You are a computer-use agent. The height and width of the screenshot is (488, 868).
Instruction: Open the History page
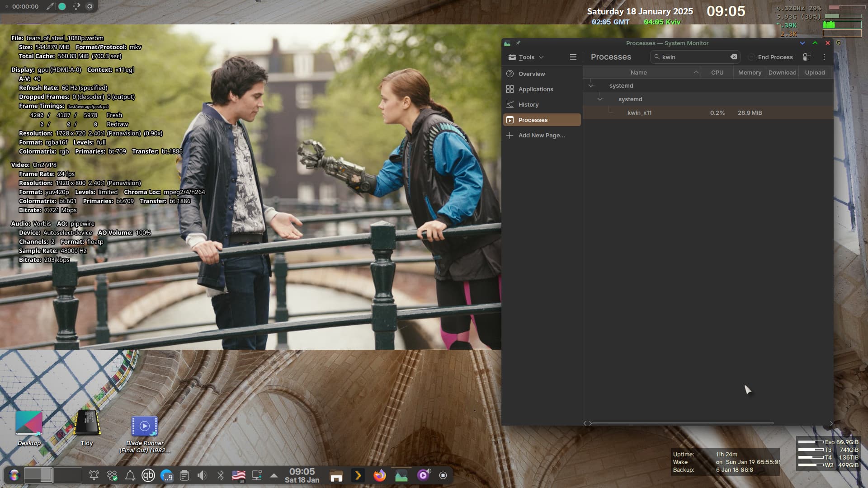pyautogui.click(x=542, y=105)
